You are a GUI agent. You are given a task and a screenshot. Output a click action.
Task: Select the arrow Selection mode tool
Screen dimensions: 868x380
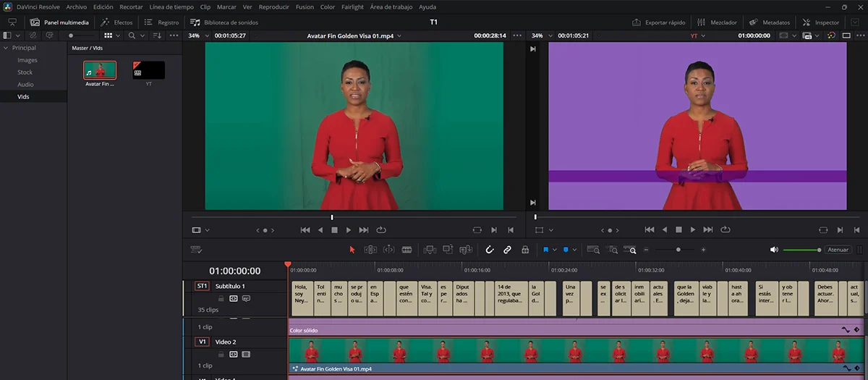pos(352,250)
